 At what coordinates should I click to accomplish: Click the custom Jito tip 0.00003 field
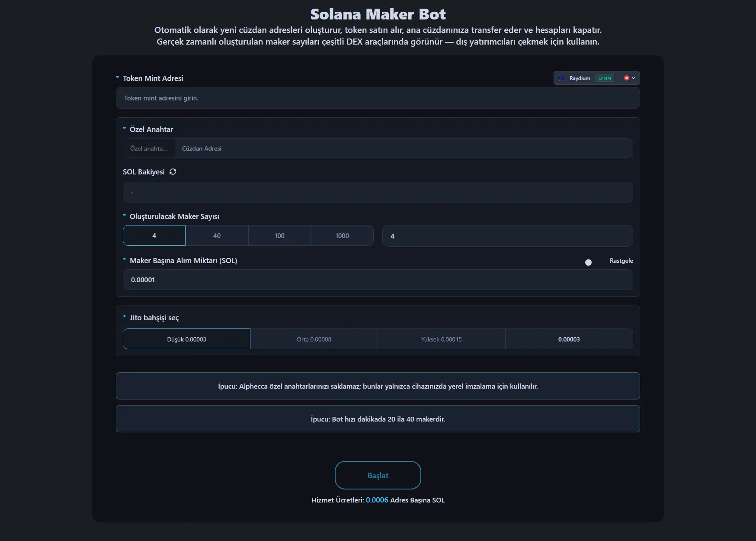tap(569, 339)
